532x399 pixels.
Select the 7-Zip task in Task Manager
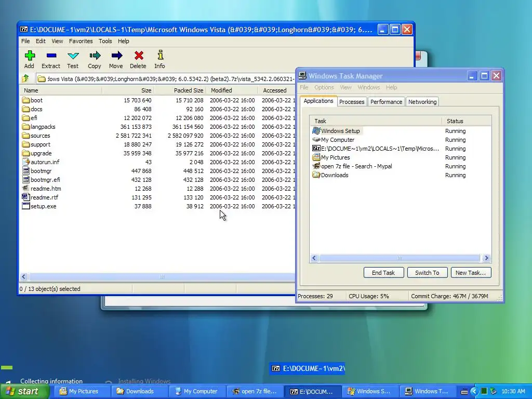pyautogui.click(x=376, y=149)
